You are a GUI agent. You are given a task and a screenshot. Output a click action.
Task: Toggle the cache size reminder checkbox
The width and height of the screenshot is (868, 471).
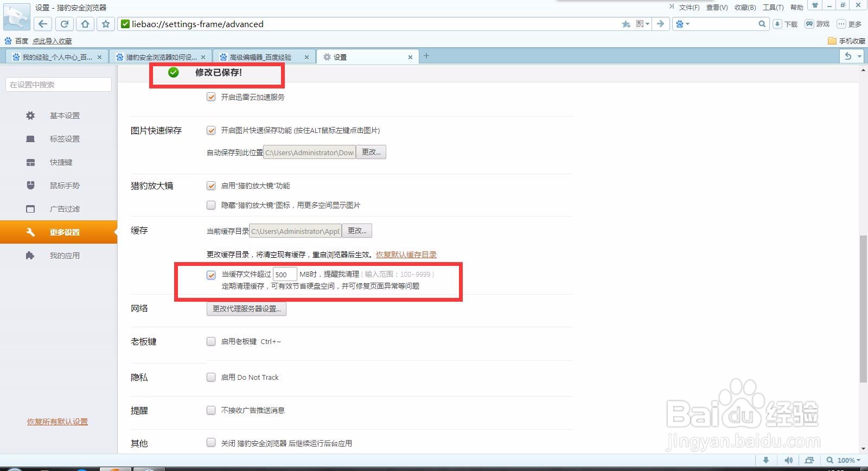(211, 275)
